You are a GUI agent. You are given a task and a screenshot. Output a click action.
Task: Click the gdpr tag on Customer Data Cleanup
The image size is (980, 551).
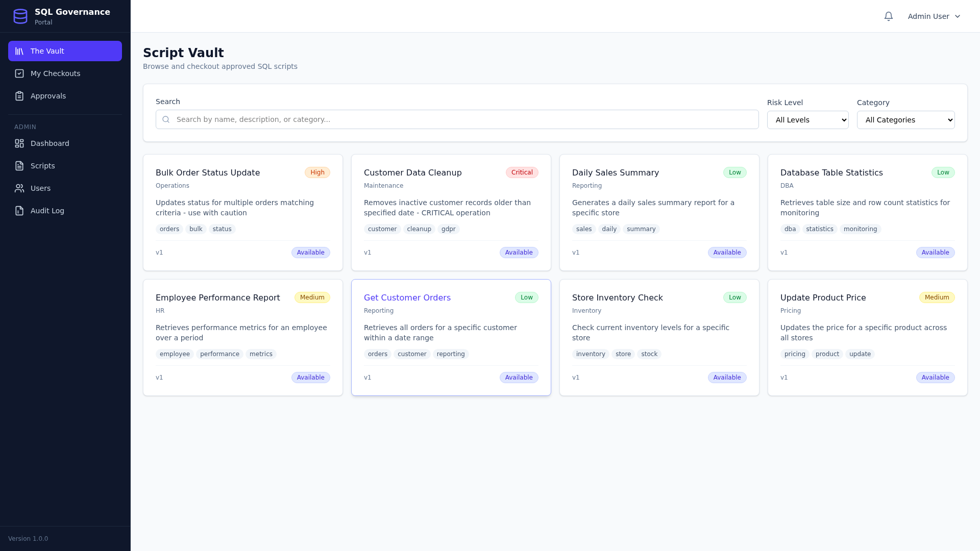(449, 229)
